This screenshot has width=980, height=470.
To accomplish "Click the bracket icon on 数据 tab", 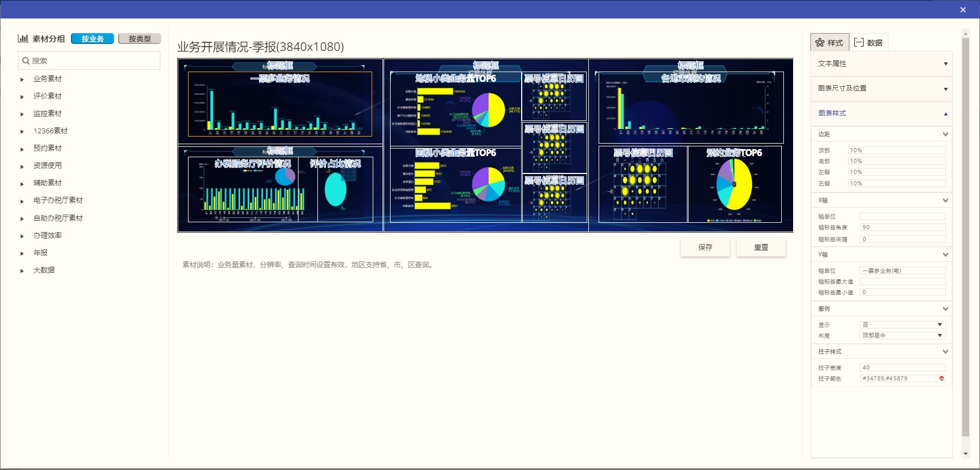I will pos(859,42).
